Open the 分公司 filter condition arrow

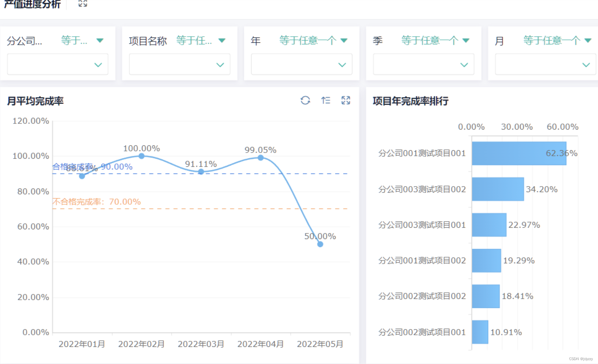tap(100, 40)
